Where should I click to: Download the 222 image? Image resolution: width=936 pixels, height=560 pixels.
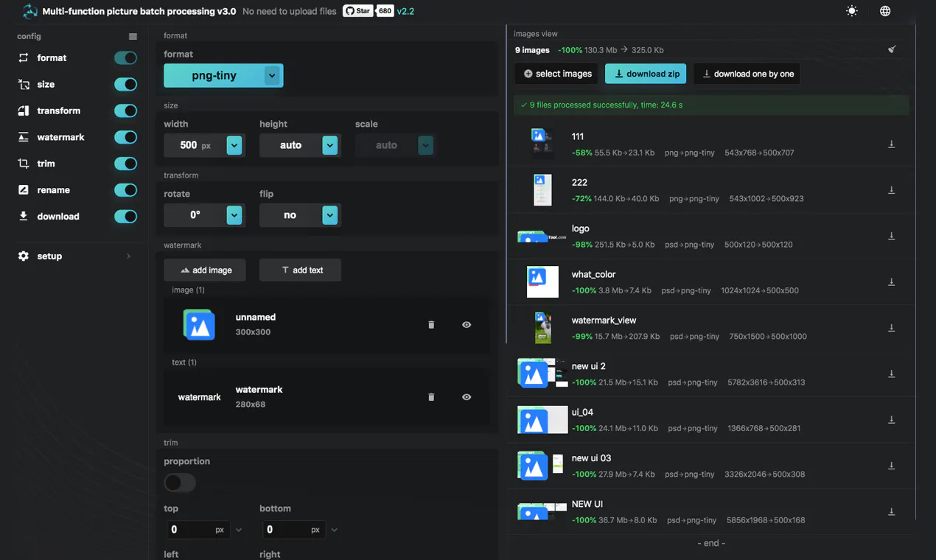pos(891,190)
